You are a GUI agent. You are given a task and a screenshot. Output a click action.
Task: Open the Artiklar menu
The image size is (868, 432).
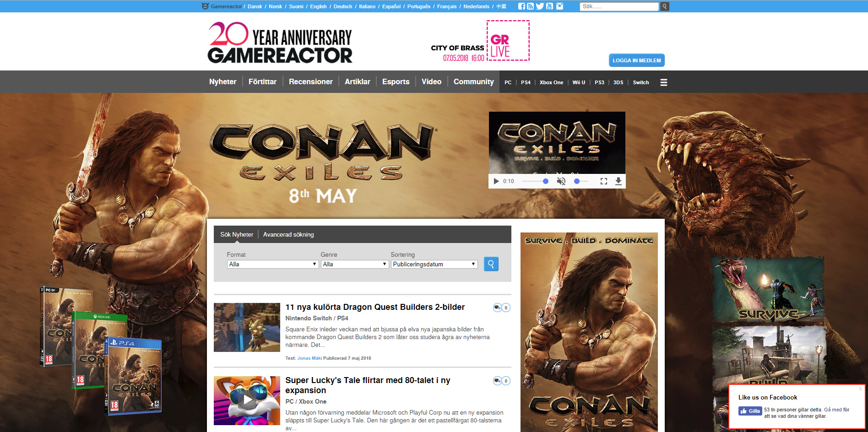coord(357,81)
